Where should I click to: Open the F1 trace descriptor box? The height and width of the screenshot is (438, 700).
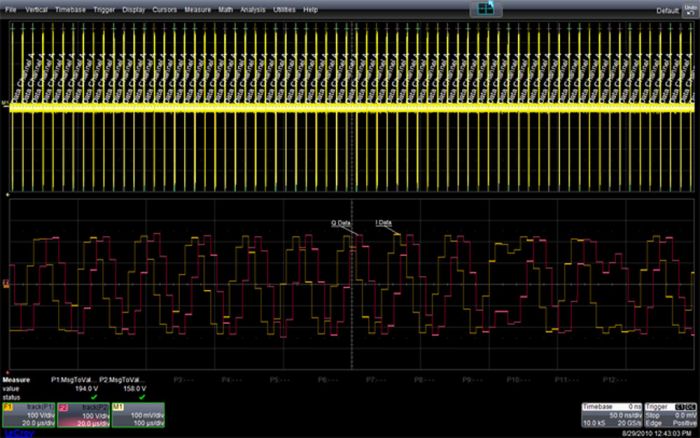pos(28,416)
